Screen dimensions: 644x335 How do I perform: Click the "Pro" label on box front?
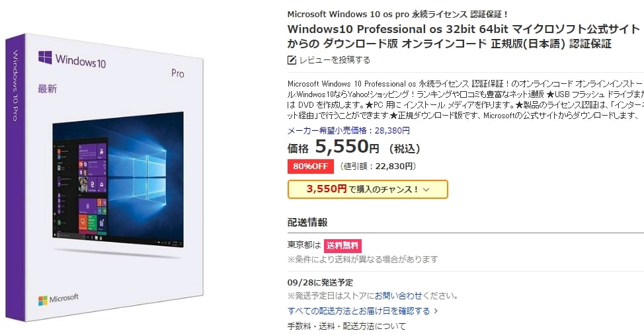coord(177,73)
